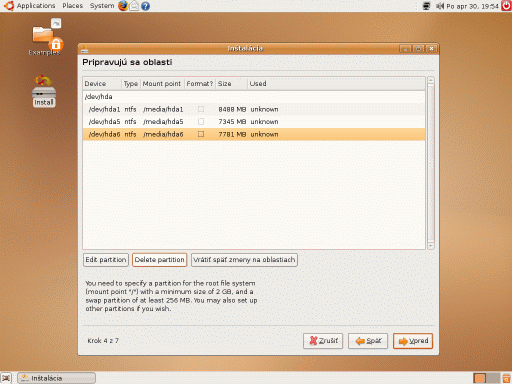This screenshot has height=384, width=512.
Task: Click the Delete partition button
Action: 159,260
